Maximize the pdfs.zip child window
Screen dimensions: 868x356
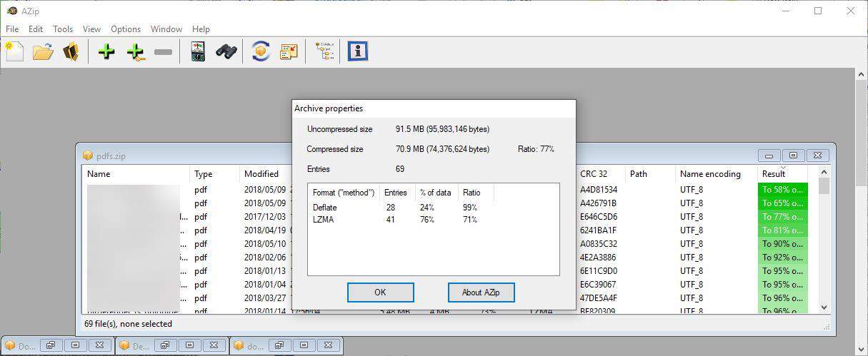(793, 156)
